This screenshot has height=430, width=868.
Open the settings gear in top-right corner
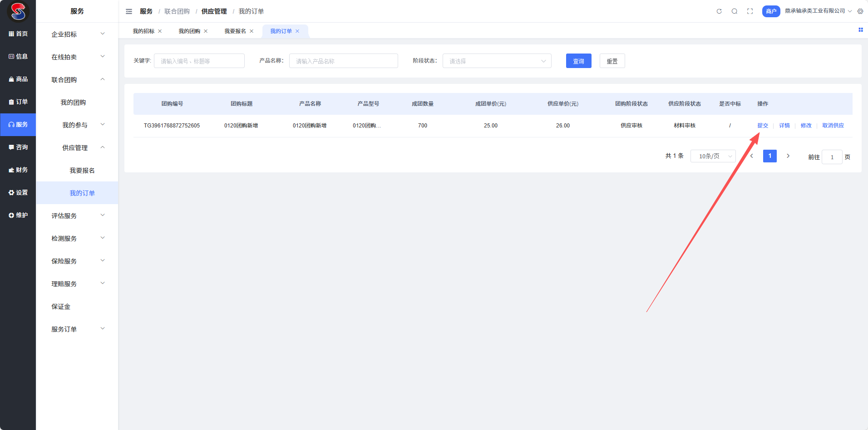(860, 11)
